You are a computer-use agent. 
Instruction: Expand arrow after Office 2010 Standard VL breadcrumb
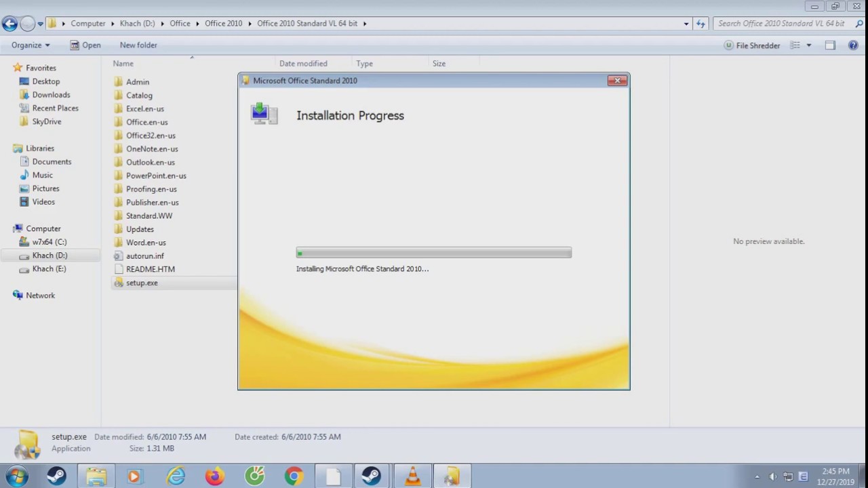tap(365, 24)
